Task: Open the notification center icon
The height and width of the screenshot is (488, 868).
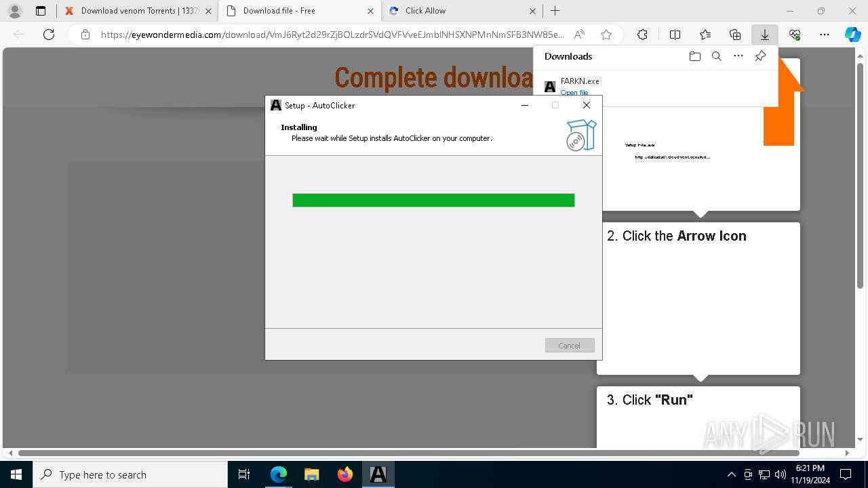Action: 846,474
